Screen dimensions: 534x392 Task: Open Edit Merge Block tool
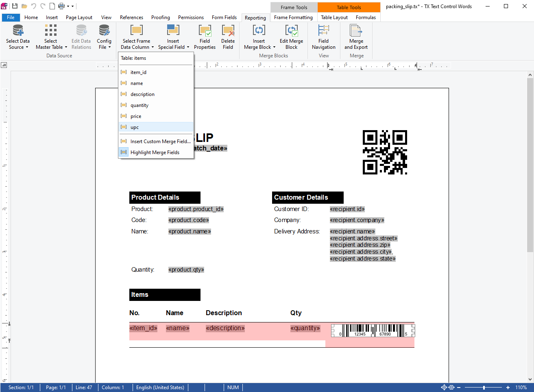click(x=291, y=31)
